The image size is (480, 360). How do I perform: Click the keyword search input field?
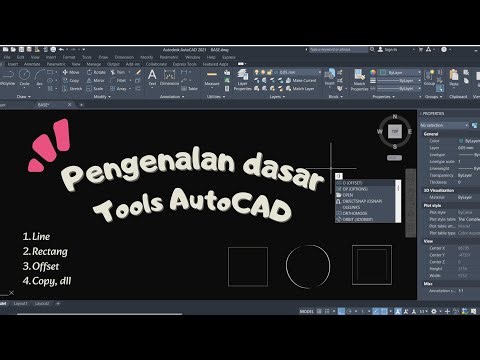click(x=338, y=49)
